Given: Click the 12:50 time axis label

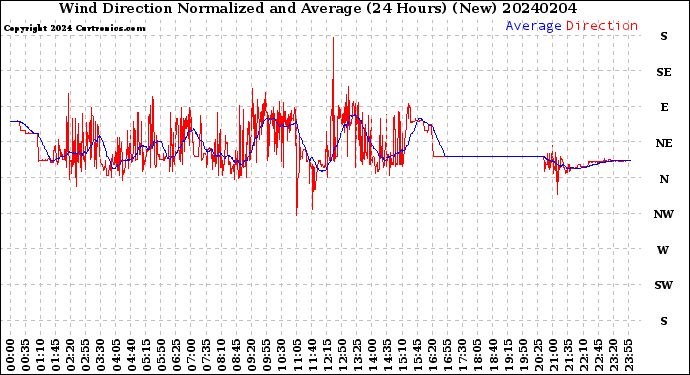Looking at the screenshot, I should click(x=341, y=355).
